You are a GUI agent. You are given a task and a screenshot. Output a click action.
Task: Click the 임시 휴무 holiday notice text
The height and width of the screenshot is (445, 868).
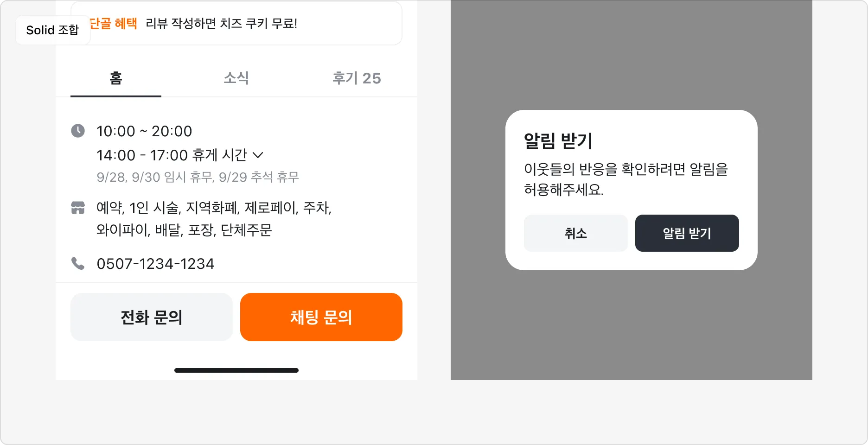[x=198, y=177]
